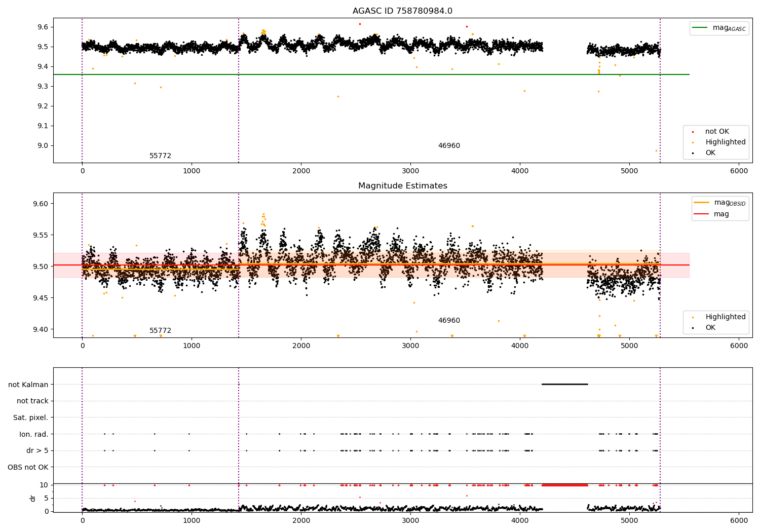This screenshot has height=532, width=760.
Task: Select the mag AGASC legend entry label
Action: [729, 28]
